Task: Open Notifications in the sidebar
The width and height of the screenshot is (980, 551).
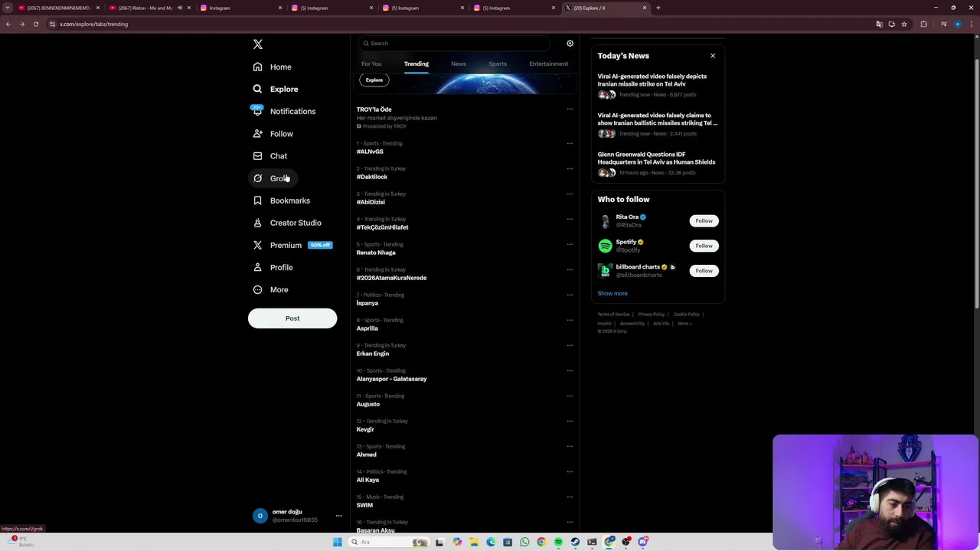Action: pyautogui.click(x=285, y=111)
